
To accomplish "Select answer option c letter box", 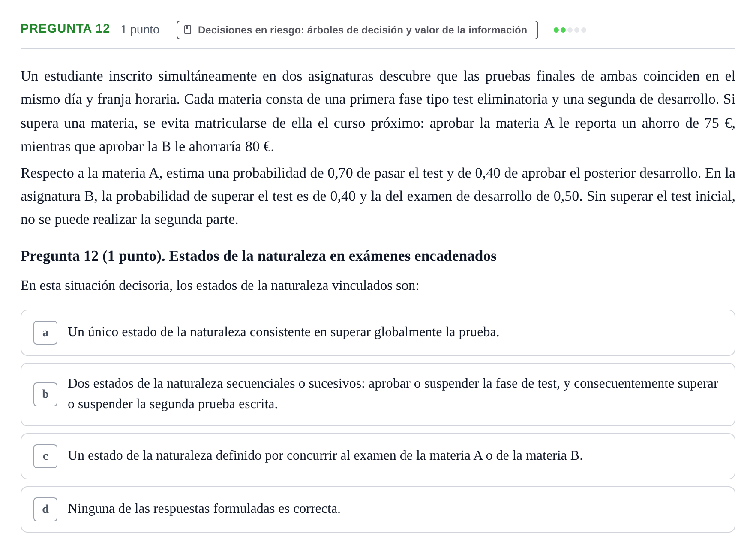I will [45, 456].
